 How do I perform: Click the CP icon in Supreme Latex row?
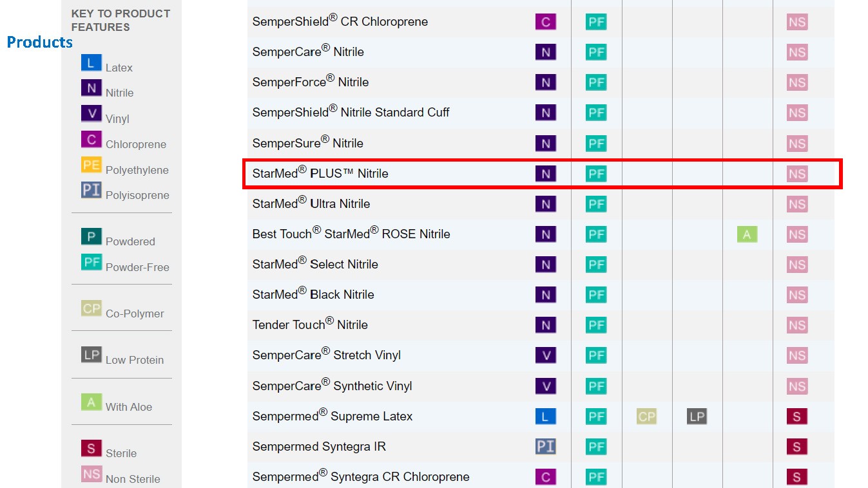(x=646, y=417)
